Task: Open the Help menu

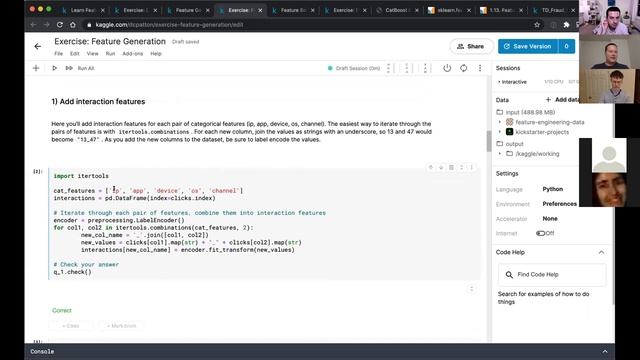Action: (x=156, y=53)
